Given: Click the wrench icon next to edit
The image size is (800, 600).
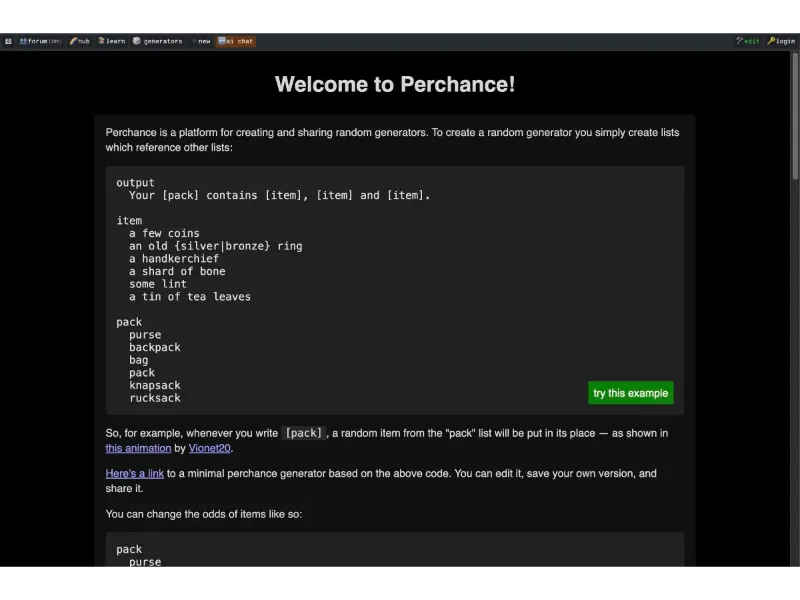Looking at the screenshot, I should (740, 41).
